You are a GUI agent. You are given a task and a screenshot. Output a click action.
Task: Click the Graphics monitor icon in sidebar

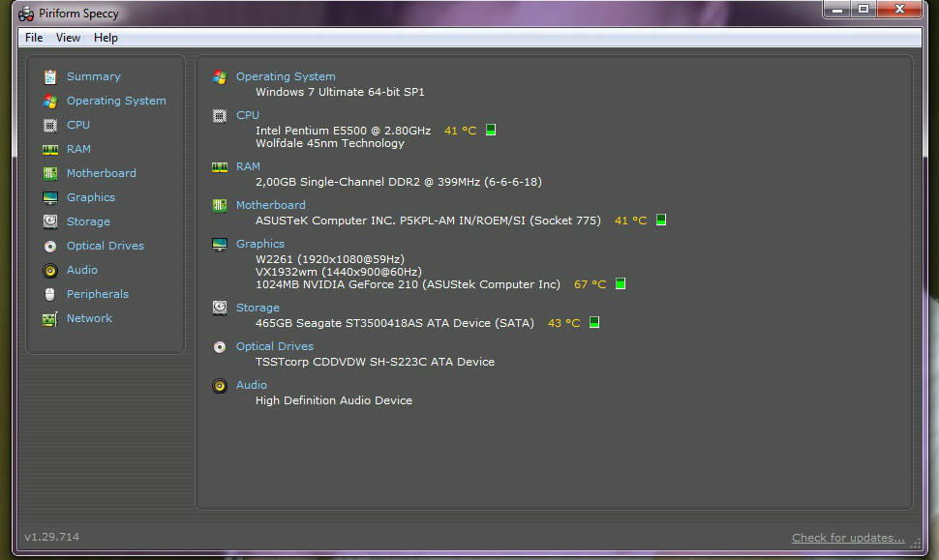tap(50, 197)
